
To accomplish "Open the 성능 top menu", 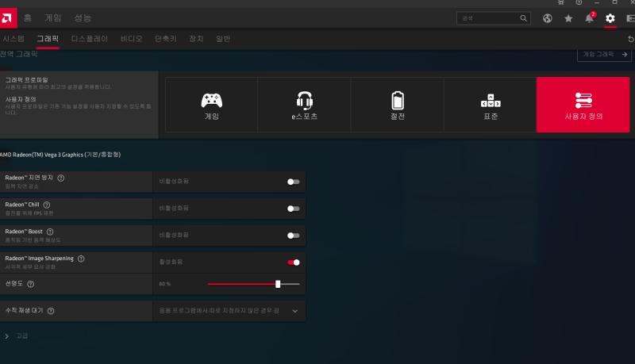I will point(83,17).
